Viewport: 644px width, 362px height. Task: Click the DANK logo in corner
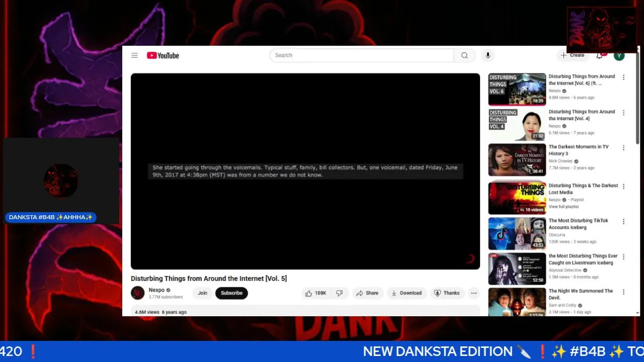[x=602, y=30]
